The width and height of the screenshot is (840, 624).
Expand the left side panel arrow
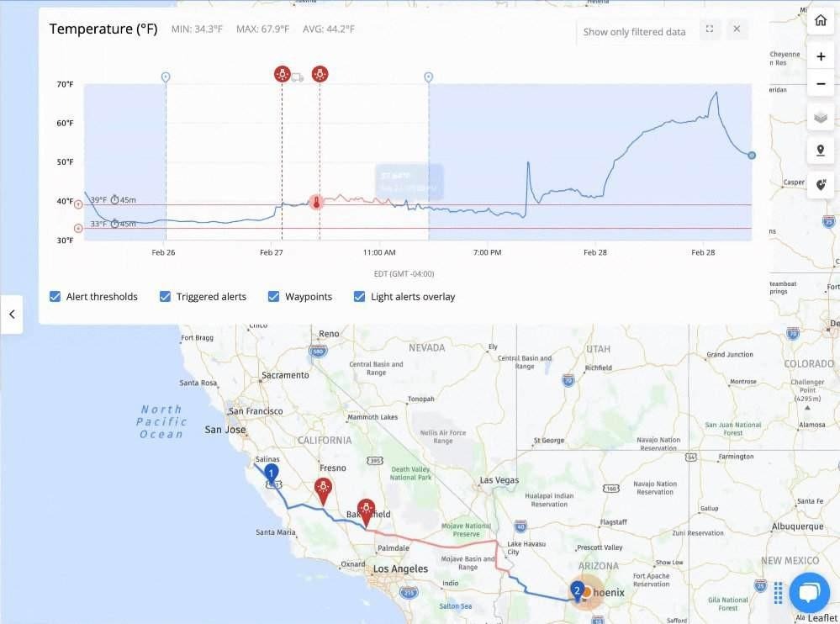[12, 314]
